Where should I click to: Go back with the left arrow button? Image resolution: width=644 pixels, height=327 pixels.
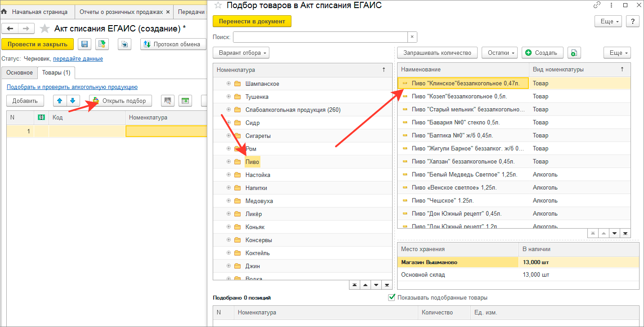click(x=10, y=29)
